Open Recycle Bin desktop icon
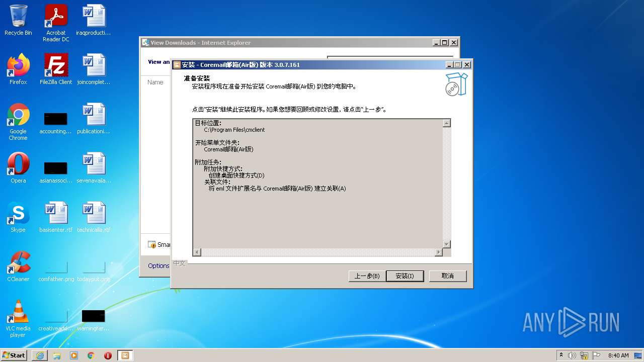This screenshot has height=362, width=644. (x=18, y=21)
